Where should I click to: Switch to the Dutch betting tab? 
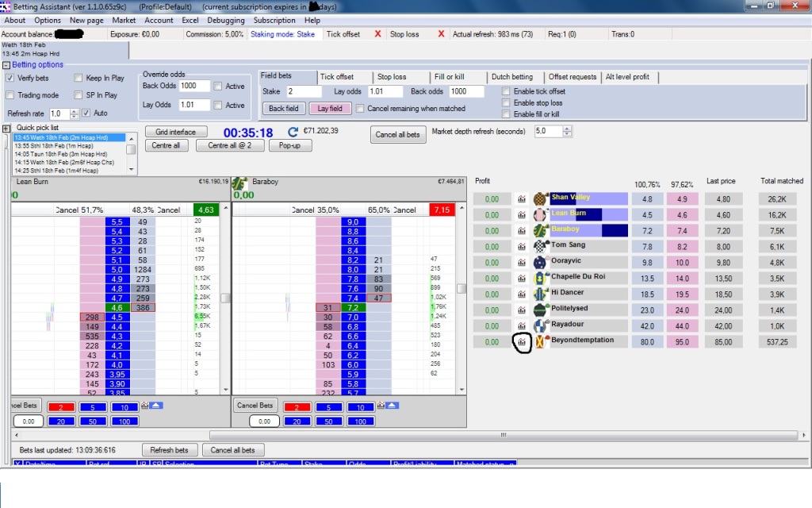pos(514,77)
